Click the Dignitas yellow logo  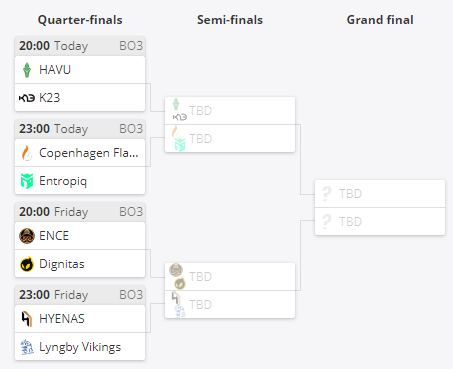(x=27, y=264)
